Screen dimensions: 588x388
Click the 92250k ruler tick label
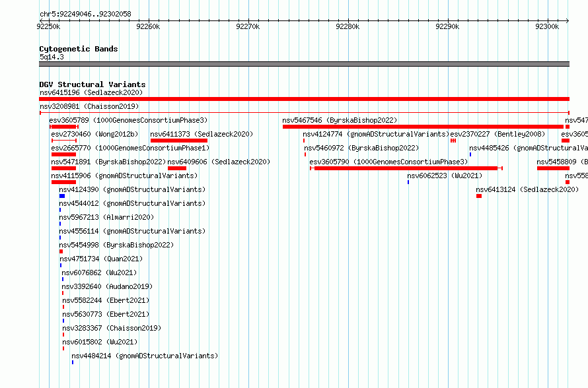(x=48, y=26)
